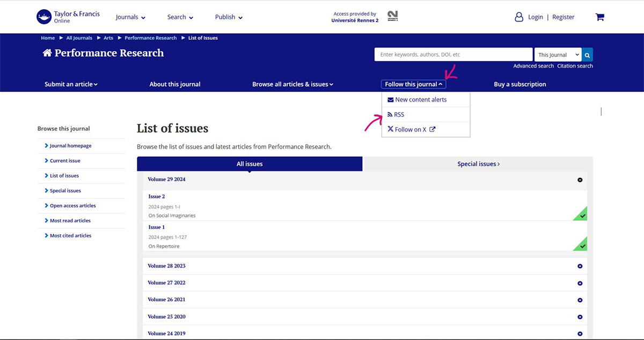The height and width of the screenshot is (340, 644).
Task: Open Open access articles in sidebar
Action: tap(73, 206)
